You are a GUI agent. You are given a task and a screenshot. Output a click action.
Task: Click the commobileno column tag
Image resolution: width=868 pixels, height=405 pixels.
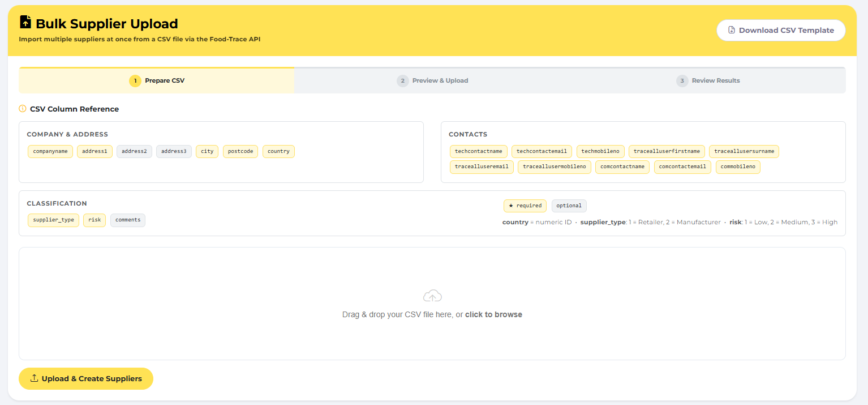(738, 167)
